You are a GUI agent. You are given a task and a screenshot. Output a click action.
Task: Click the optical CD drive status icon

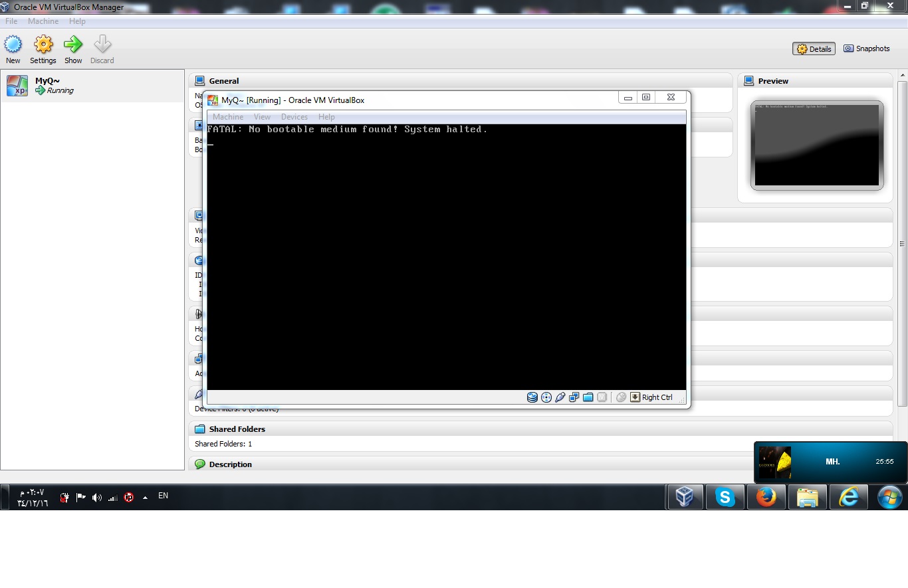[546, 397]
